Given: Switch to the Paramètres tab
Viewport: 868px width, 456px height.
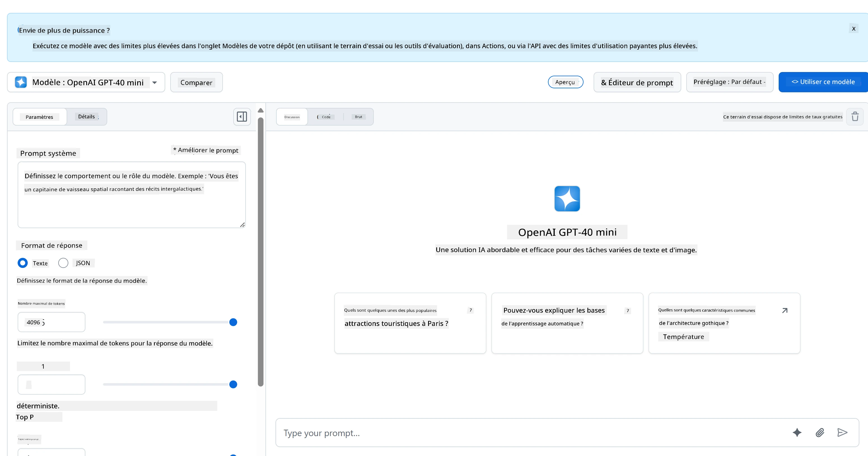Looking at the screenshot, I should (39, 117).
